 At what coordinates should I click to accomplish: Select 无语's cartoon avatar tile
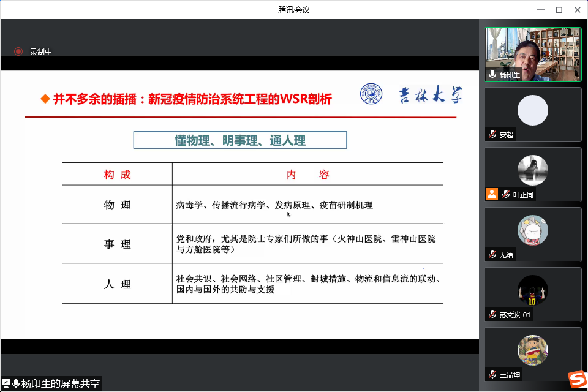(532, 230)
